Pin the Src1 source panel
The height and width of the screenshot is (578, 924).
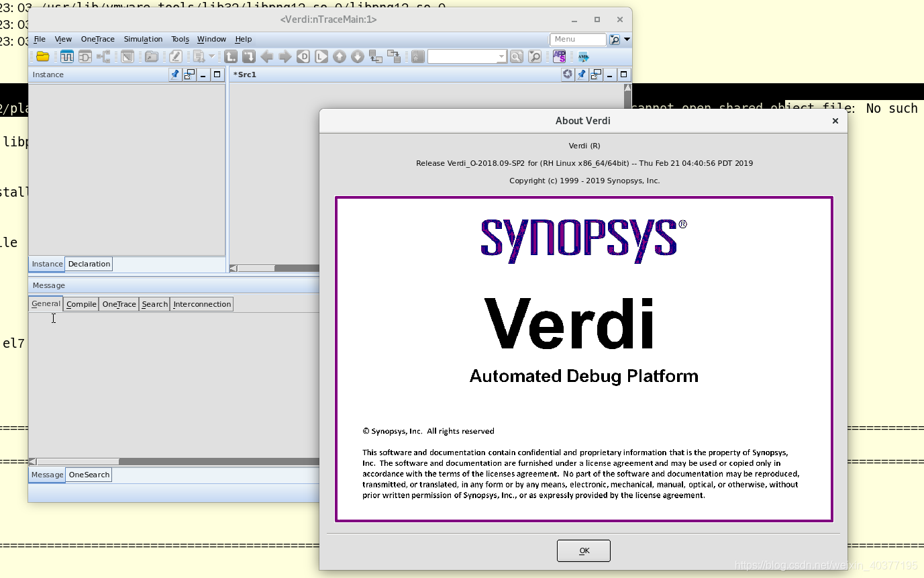[582, 75]
